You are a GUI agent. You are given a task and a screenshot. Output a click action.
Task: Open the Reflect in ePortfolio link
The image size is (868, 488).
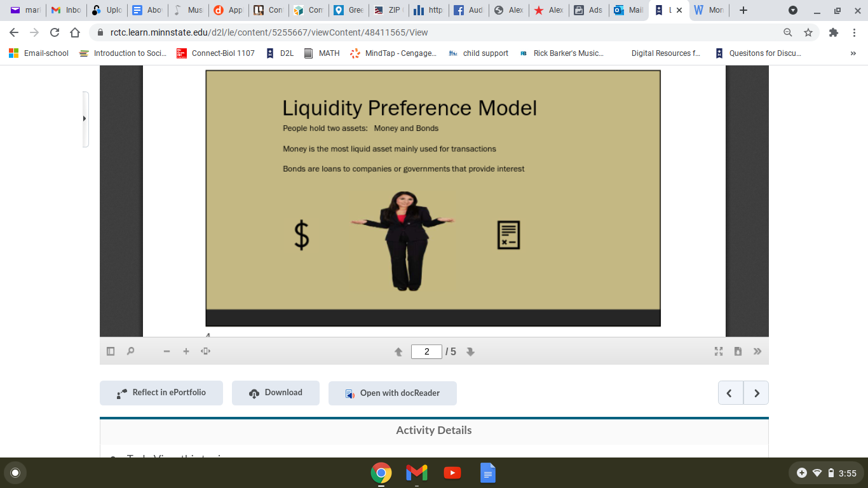point(161,393)
